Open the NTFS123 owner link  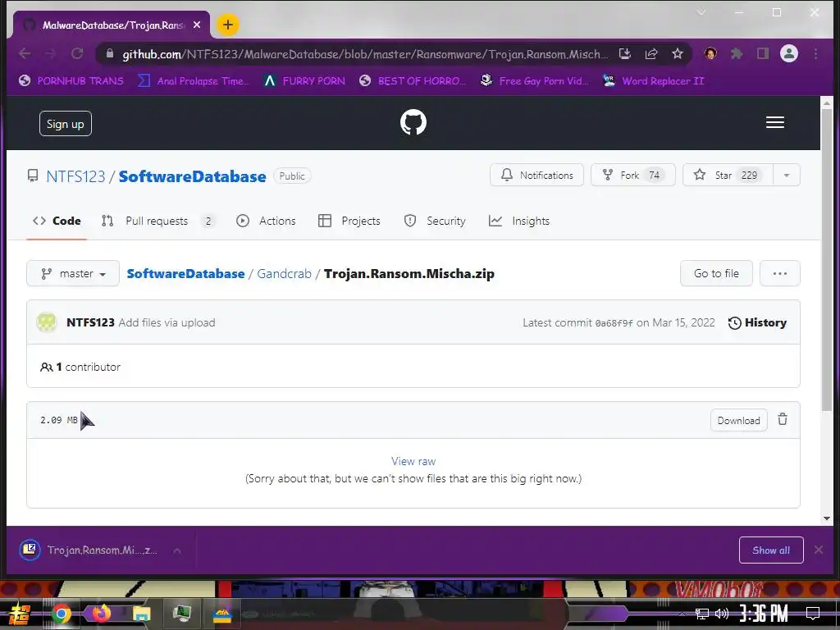tap(75, 176)
